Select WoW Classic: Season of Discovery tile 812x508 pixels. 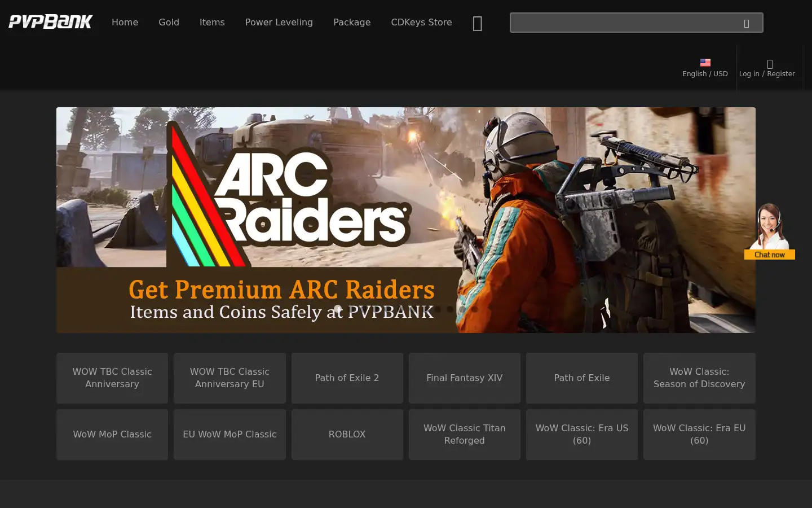(699, 378)
